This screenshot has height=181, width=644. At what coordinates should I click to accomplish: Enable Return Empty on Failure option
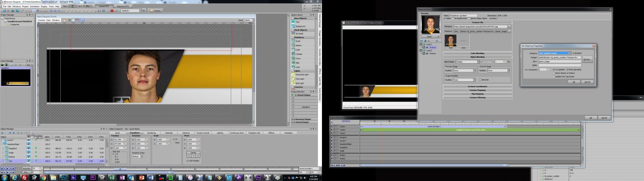coord(553,73)
